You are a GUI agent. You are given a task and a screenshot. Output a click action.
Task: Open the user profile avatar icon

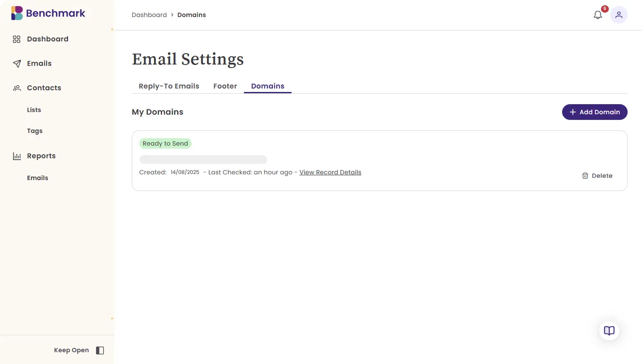[x=619, y=15]
